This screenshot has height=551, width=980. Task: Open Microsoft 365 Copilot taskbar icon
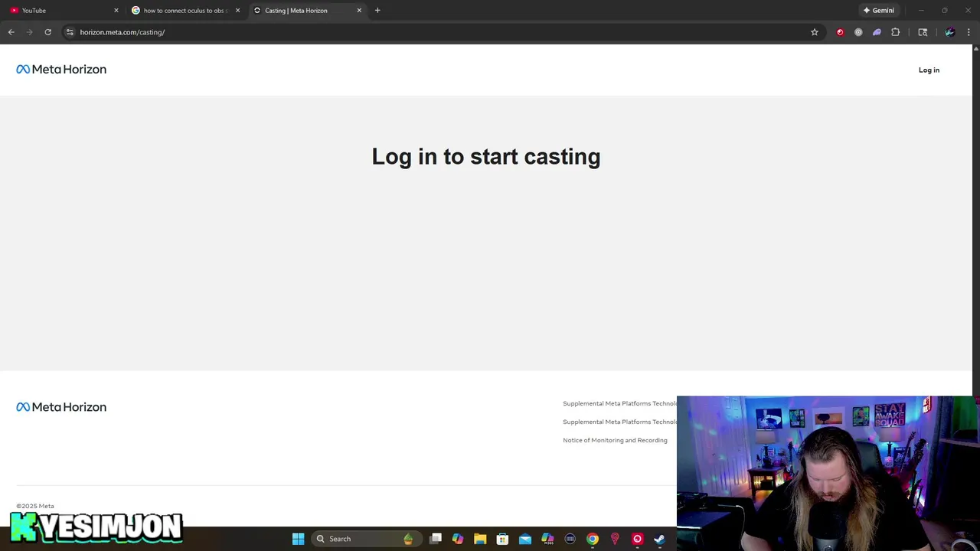coord(547,539)
